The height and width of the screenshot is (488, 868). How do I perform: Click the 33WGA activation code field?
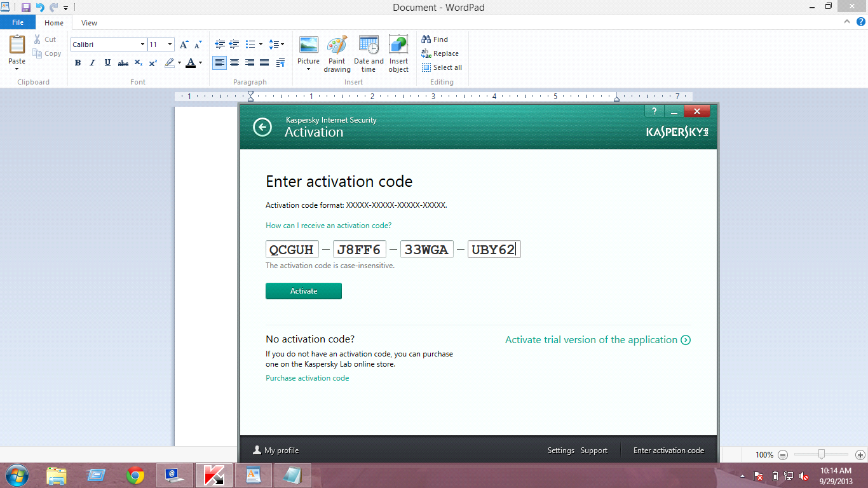(x=427, y=249)
